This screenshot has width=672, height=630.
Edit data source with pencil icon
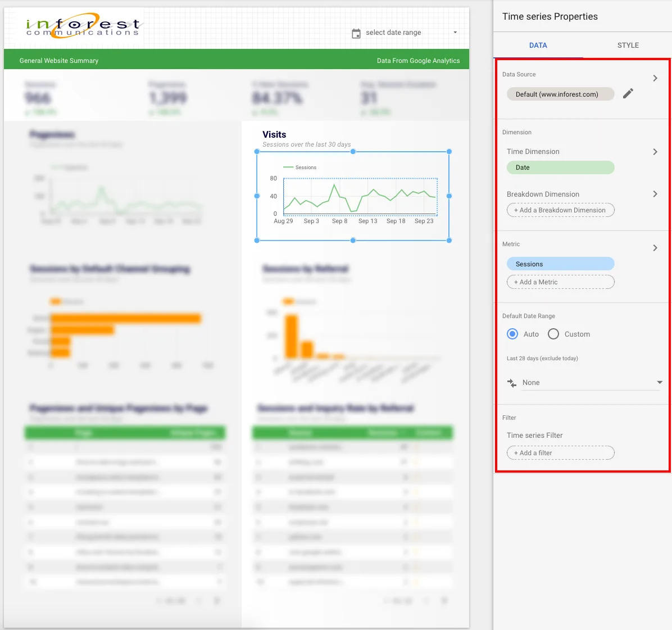[x=628, y=93]
